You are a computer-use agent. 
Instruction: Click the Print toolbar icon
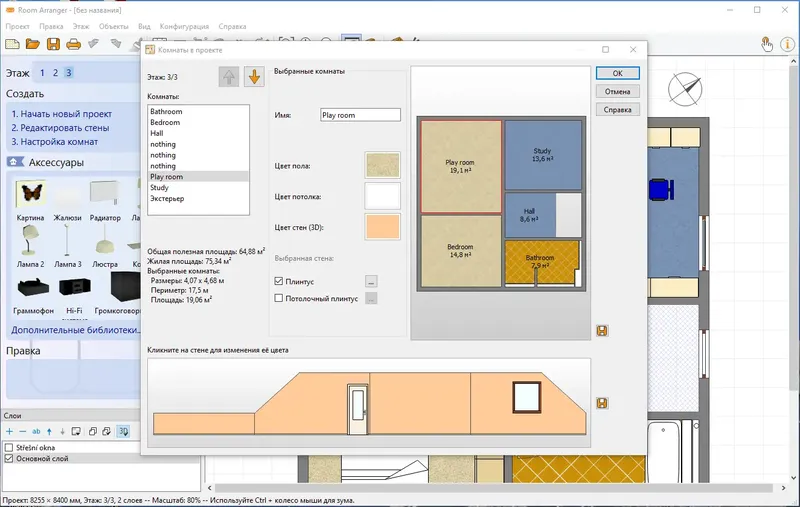click(73, 44)
